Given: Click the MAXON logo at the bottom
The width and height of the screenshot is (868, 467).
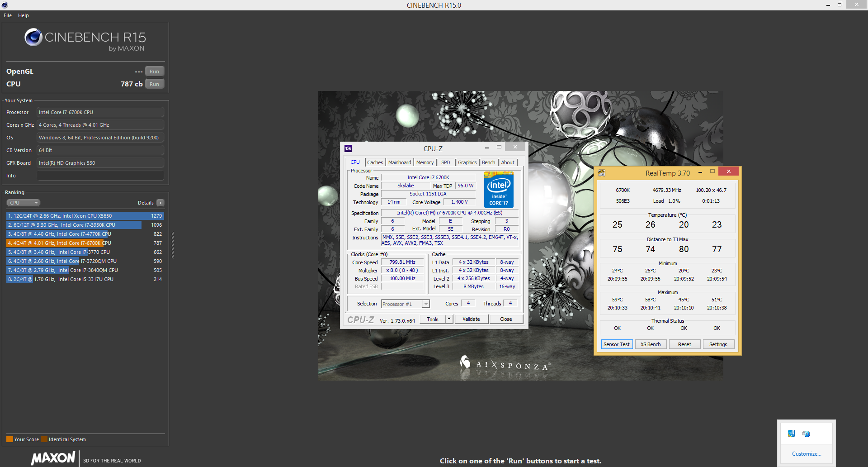Looking at the screenshot, I should 53,458.
